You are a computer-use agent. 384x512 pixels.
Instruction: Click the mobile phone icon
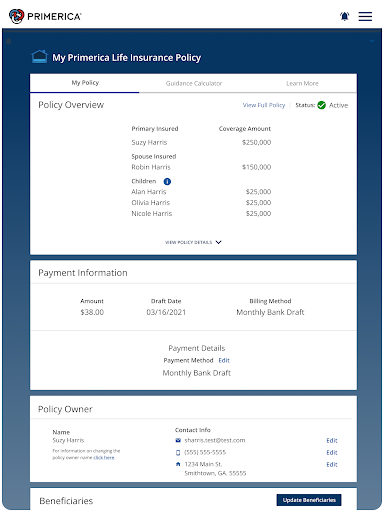pos(178,452)
